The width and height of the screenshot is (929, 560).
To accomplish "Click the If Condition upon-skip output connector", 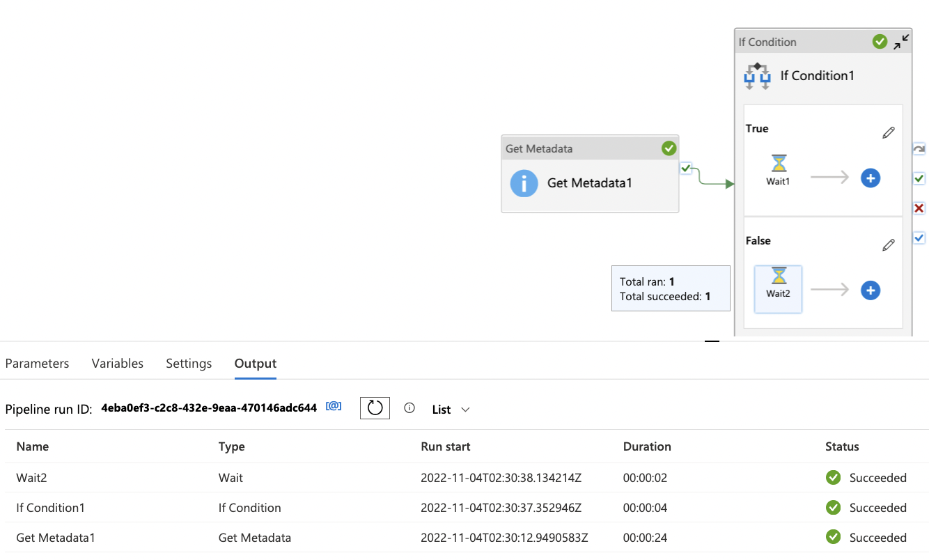I will (x=919, y=149).
